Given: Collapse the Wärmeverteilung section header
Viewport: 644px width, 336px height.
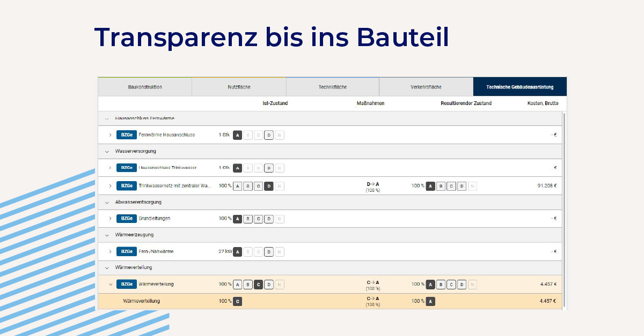Looking at the screenshot, I should [107, 267].
